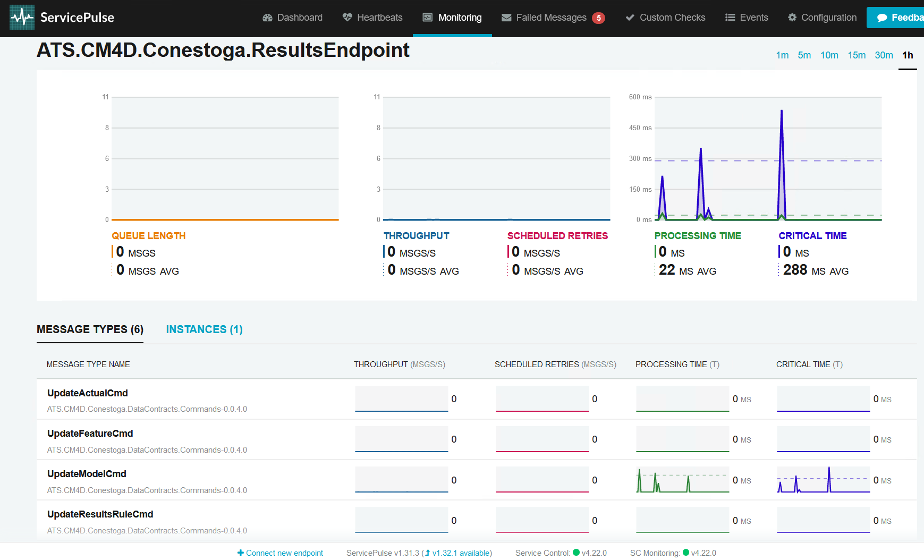
Task: Click the Custom Checks checkmark icon
Action: pos(630,18)
